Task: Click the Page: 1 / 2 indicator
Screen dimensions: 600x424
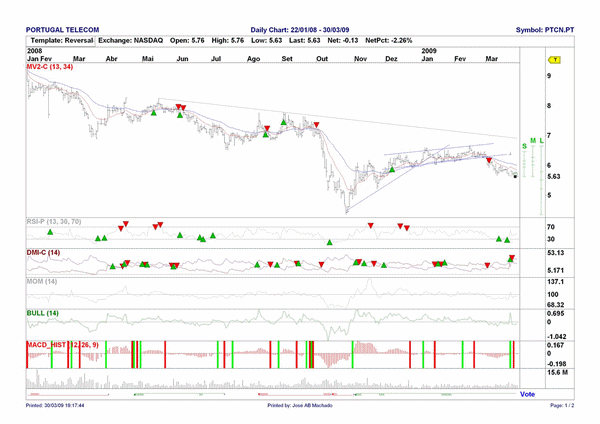Action: pos(562,405)
